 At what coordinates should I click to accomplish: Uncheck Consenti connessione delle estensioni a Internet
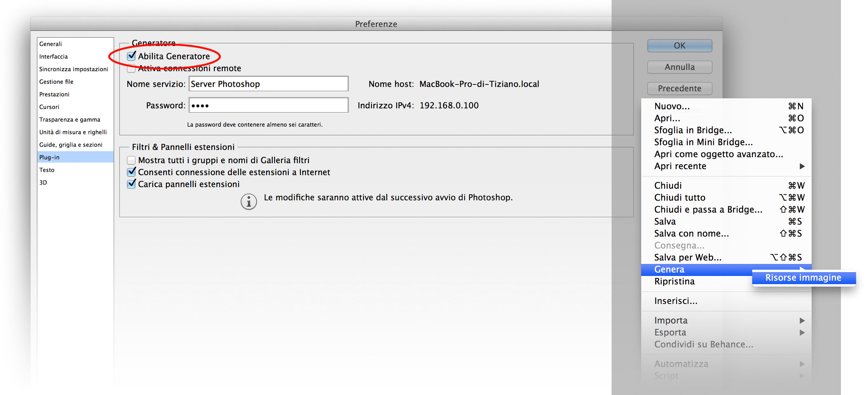pos(132,172)
